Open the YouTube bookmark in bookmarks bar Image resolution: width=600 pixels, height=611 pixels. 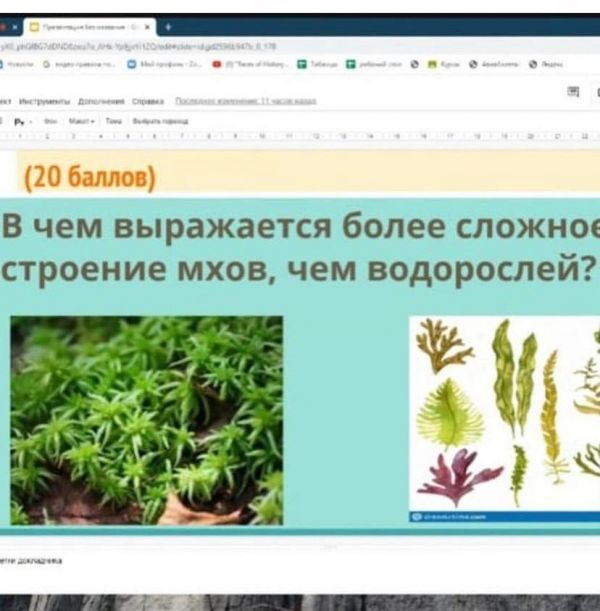[217, 63]
